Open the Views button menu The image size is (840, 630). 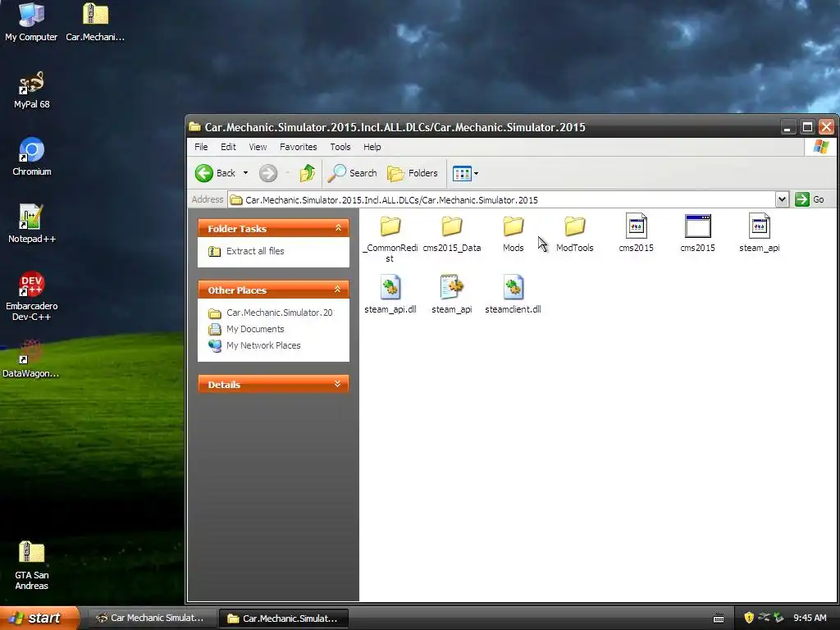pos(466,173)
